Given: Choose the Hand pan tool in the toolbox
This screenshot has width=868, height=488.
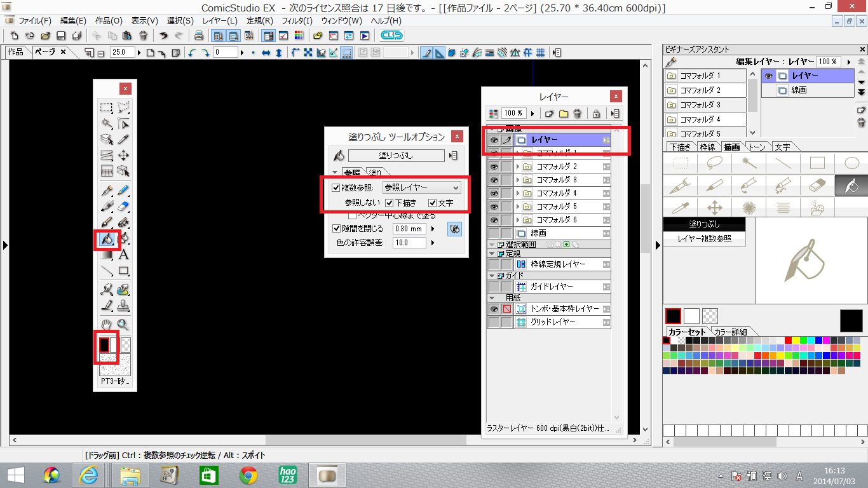Looking at the screenshot, I should click(107, 324).
